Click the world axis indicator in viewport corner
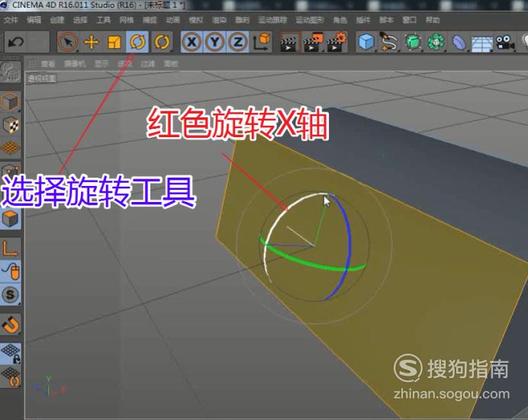The image size is (528, 420). pos(50,386)
